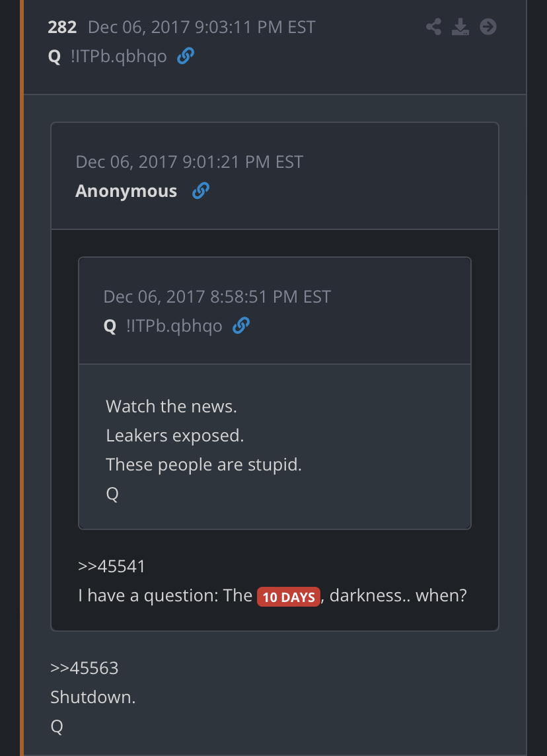Select the Anonymous author name
The image size is (547, 756).
pyautogui.click(x=126, y=191)
